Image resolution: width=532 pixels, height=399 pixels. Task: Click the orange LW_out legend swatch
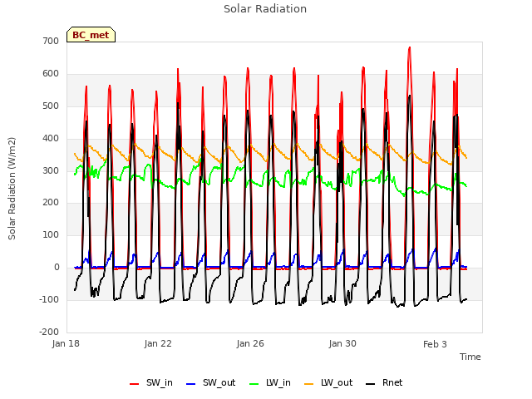(308, 384)
